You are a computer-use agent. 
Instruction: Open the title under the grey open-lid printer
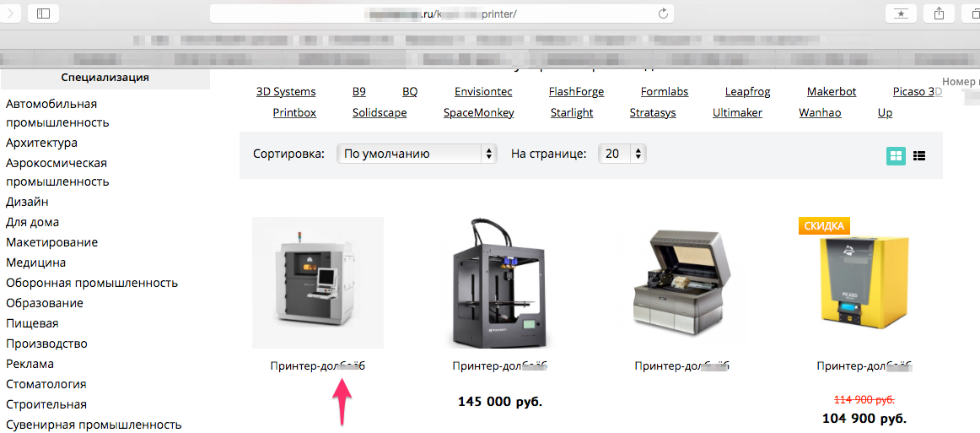click(x=682, y=366)
